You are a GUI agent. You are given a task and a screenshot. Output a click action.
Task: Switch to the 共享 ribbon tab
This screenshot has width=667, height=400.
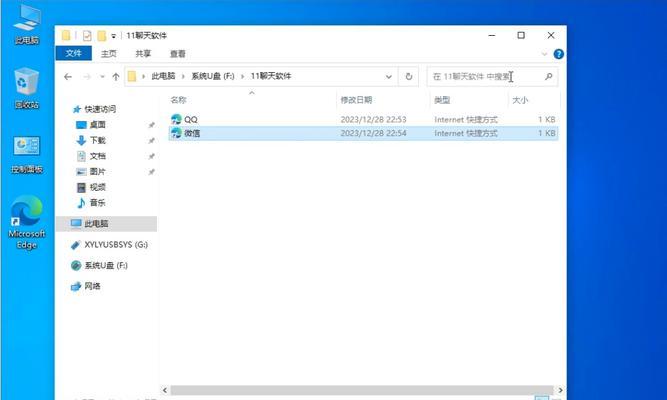[143, 54]
